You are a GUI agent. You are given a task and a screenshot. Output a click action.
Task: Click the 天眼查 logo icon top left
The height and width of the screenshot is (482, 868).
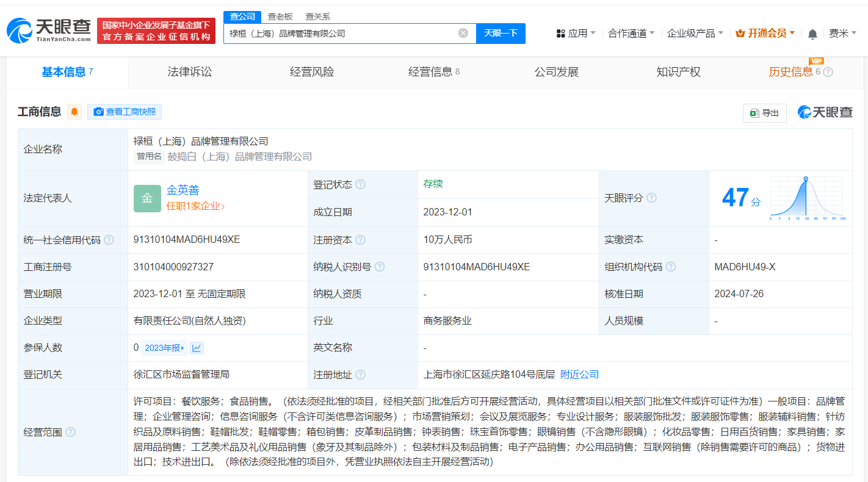[21, 29]
